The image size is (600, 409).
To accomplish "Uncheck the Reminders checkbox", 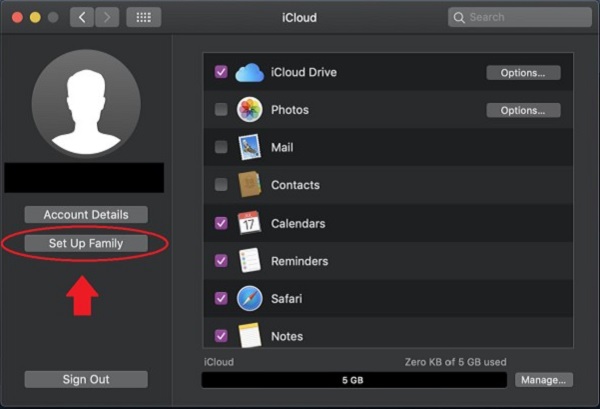I will coord(221,261).
